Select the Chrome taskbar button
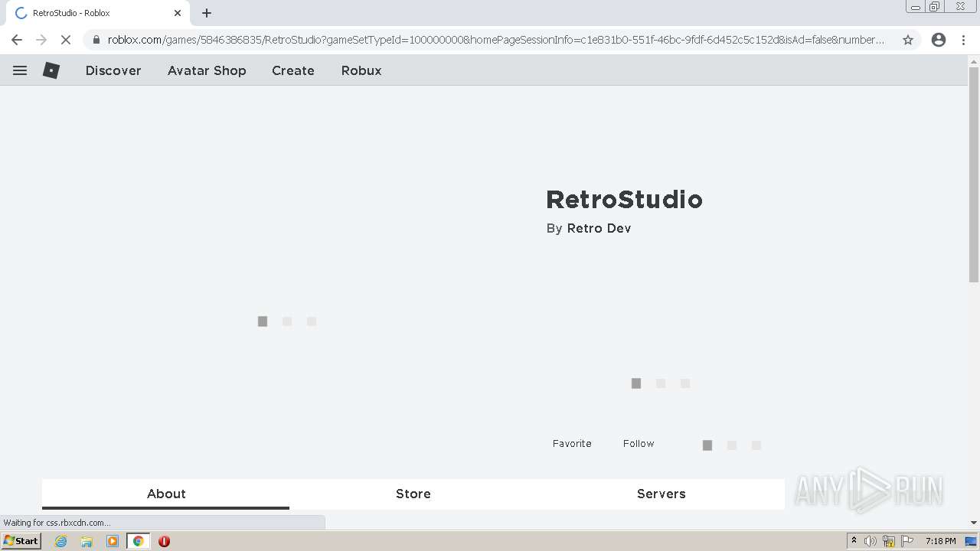Viewport: 980px width, 551px height. click(138, 541)
